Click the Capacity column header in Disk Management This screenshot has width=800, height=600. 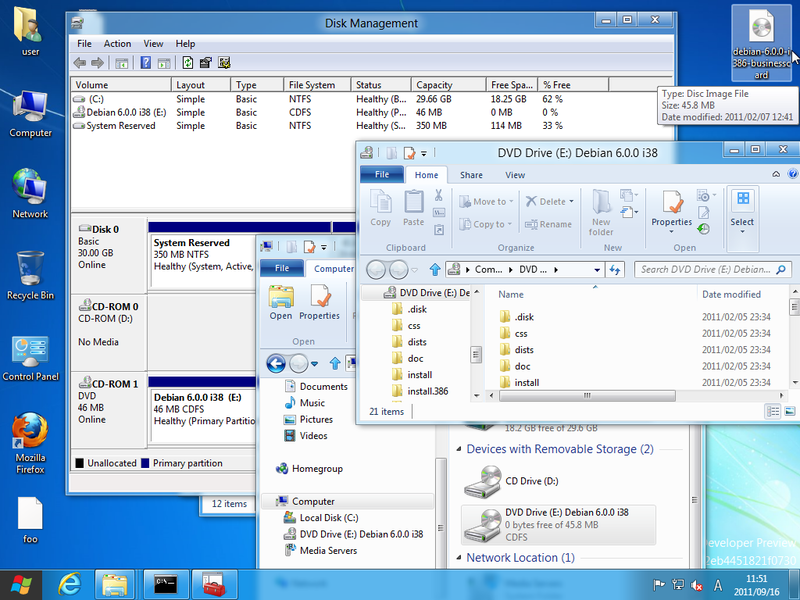(x=448, y=85)
